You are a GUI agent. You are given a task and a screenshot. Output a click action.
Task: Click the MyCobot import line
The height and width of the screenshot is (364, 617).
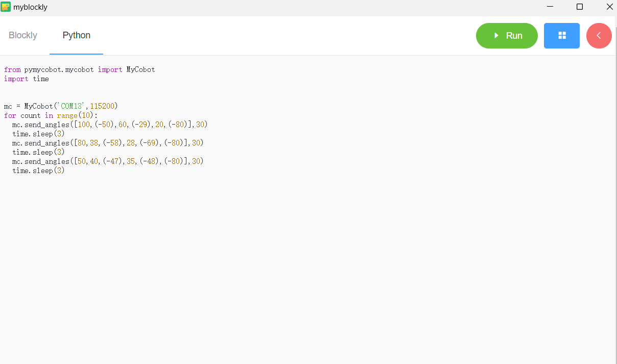coord(79,69)
